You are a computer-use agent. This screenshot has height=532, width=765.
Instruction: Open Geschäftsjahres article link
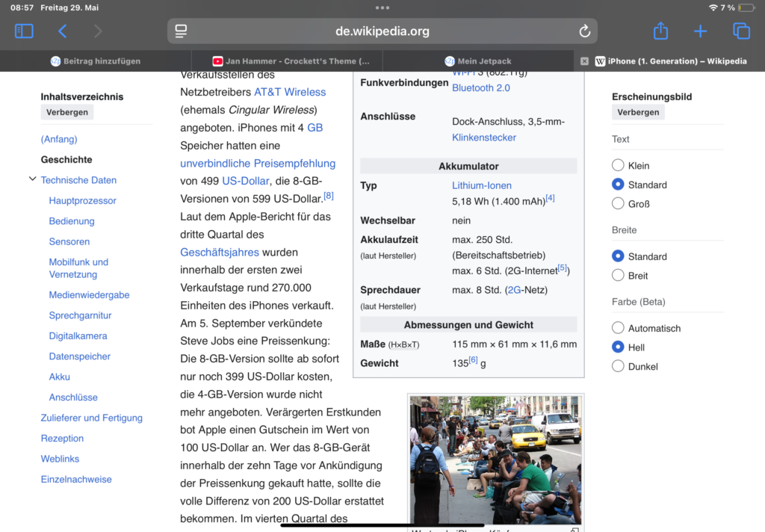tap(220, 253)
